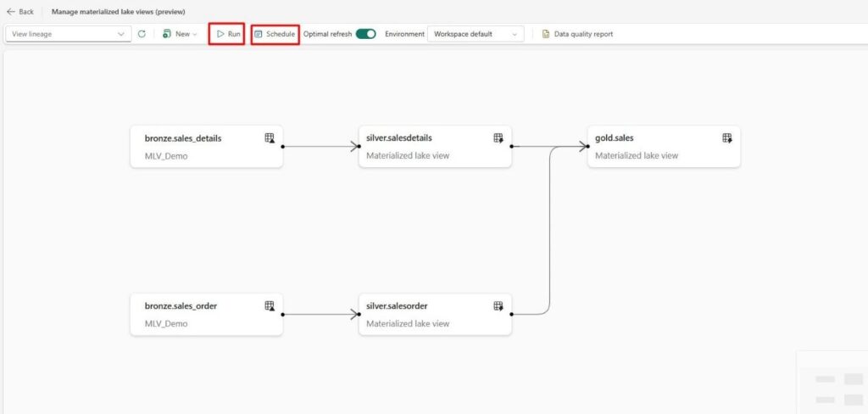Open the Data quality report link
This screenshot has height=414, width=868.
[583, 34]
